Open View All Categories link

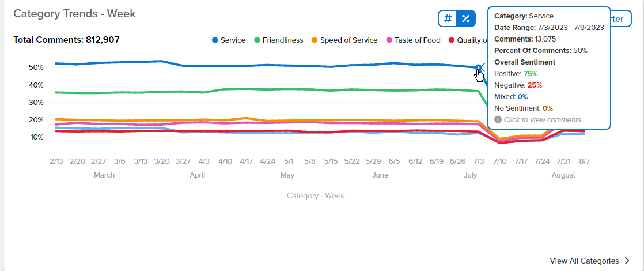coord(584,261)
